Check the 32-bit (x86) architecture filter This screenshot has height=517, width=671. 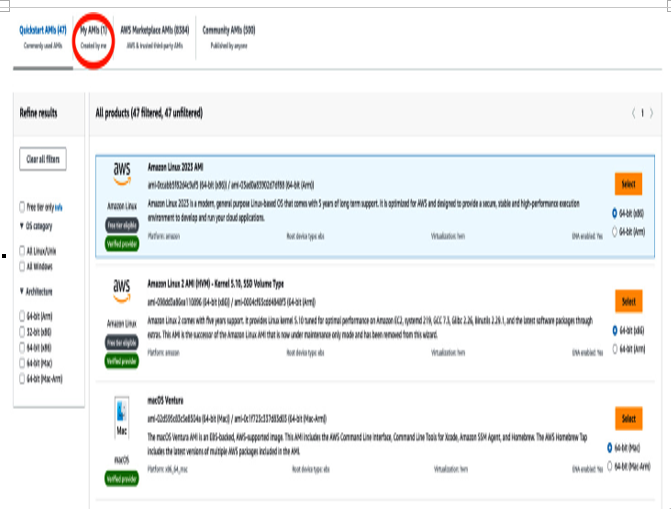(x=22, y=332)
